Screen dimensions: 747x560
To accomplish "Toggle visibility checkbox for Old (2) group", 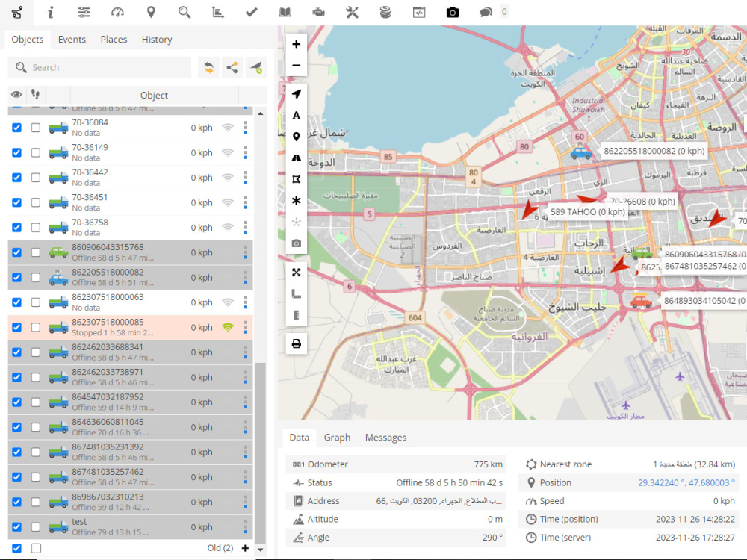I will click(16, 548).
